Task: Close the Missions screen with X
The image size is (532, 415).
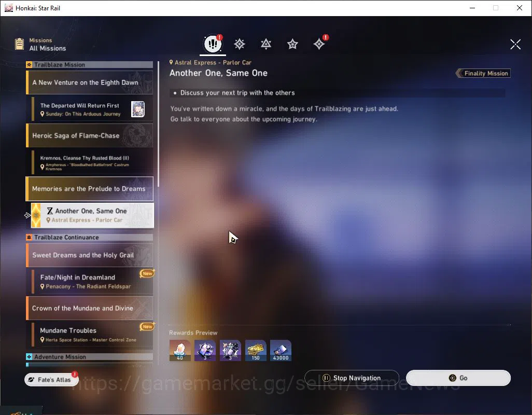Action: [515, 44]
